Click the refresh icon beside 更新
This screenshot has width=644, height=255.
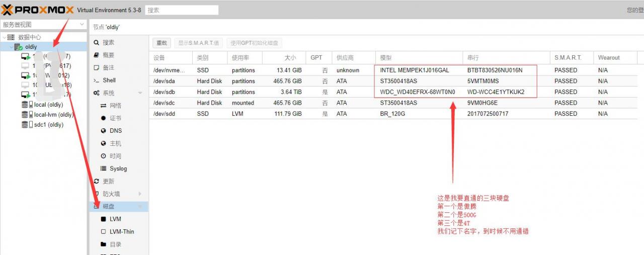coord(97,182)
